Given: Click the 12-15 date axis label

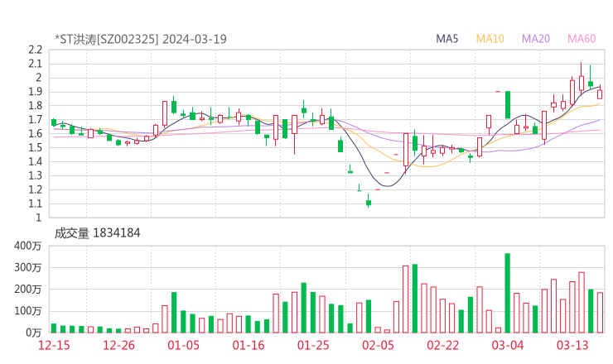Looking at the screenshot, I should pyautogui.click(x=54, y=345).
